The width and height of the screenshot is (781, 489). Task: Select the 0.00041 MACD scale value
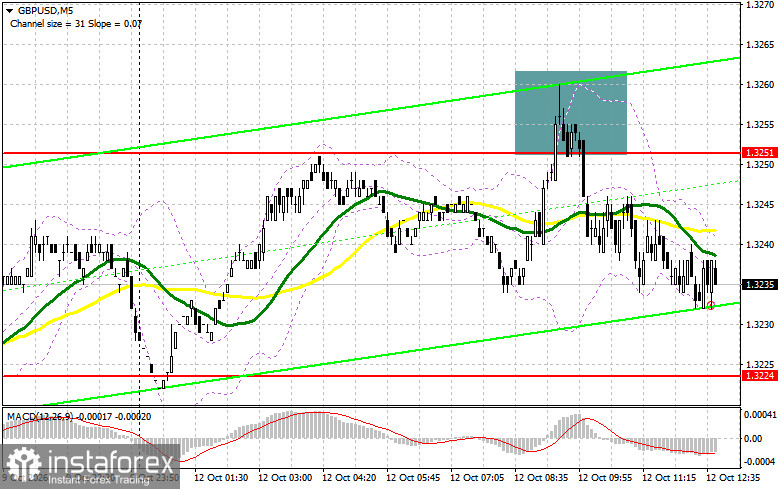point(760,414)
